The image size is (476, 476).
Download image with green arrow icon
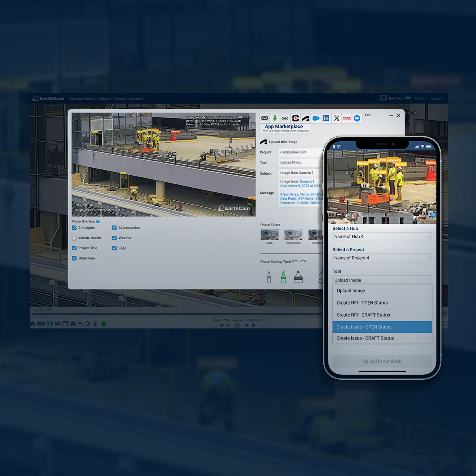click(274, 118)
